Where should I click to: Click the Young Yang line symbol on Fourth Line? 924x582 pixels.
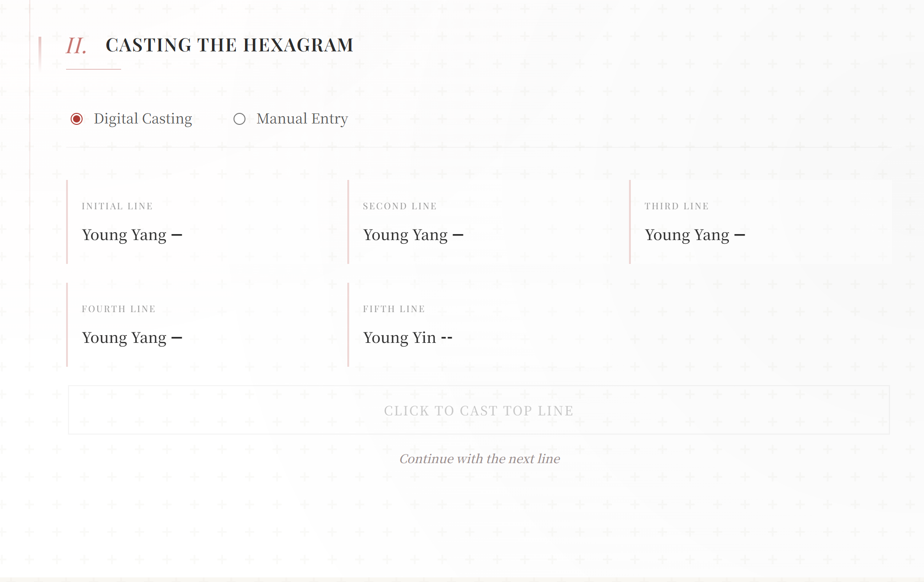pyautogui.click(x=177, y=337)
